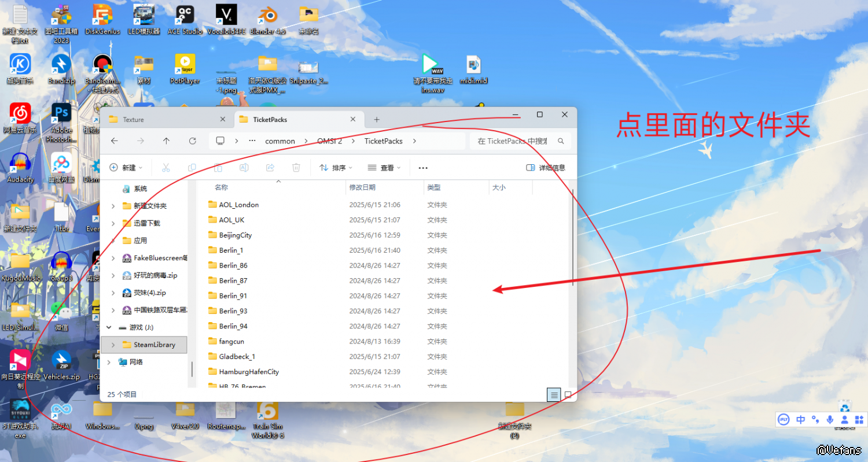Select 系统 in navigation pane
The image size is (868, 462).
coord(134,189)
